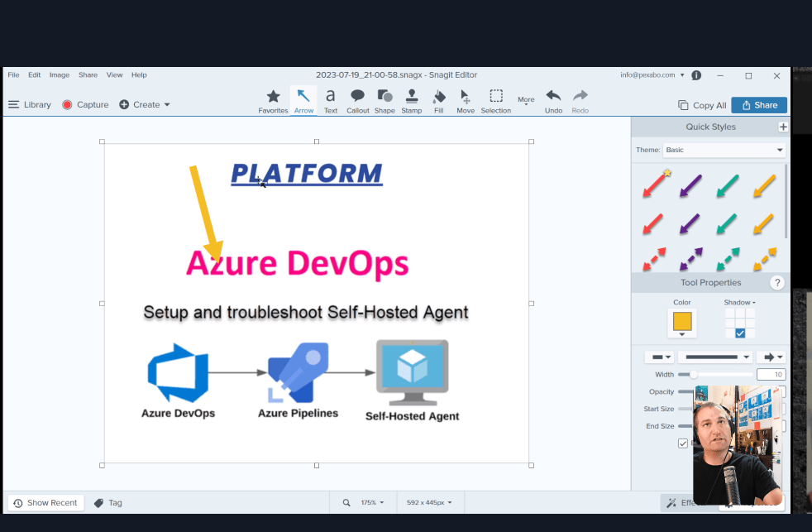The width and height of the screenshot is (812, 532).
Task: Click Show Recent button
Action: [45, 503]
